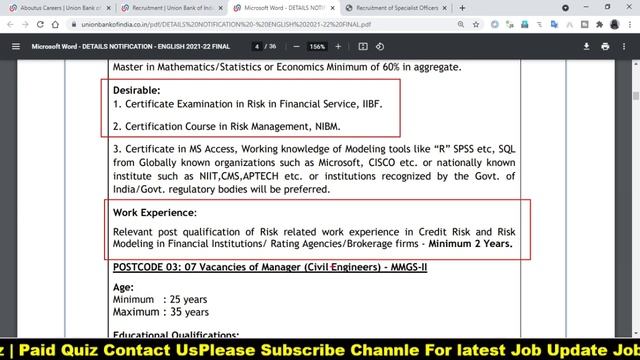Viewport: 640px width, 360px height.
Task: Click the Google Translate extension icon
Action: tap(554, 24)
